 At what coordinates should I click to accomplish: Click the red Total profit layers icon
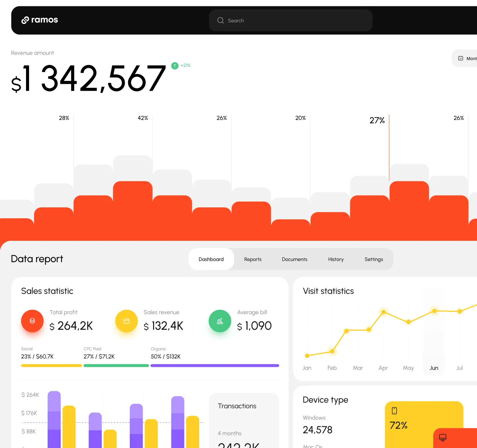pyautogui.click(x=32, y=321)
